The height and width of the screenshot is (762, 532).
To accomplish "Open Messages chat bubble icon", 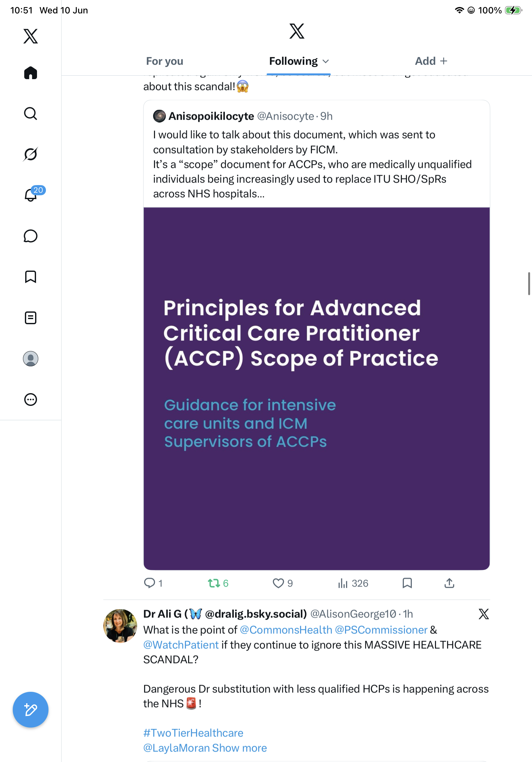I will click(x=31, y=236).
